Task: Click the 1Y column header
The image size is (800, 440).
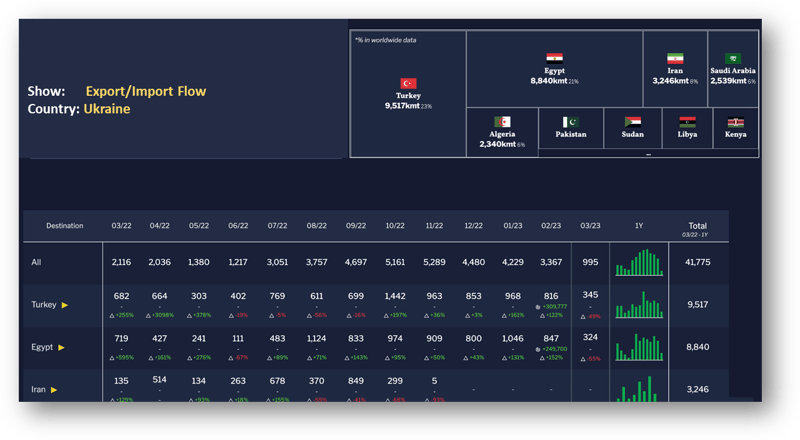Action: pyautogui.click(x=639, y=226)
